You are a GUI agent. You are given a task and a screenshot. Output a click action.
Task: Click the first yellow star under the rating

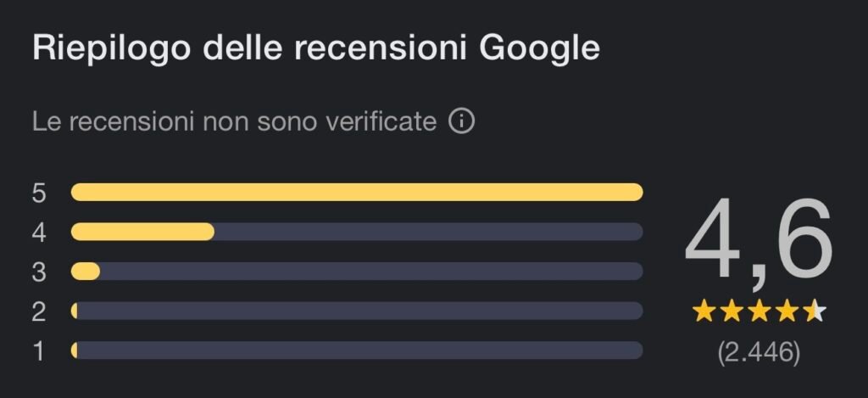point(704,311)
